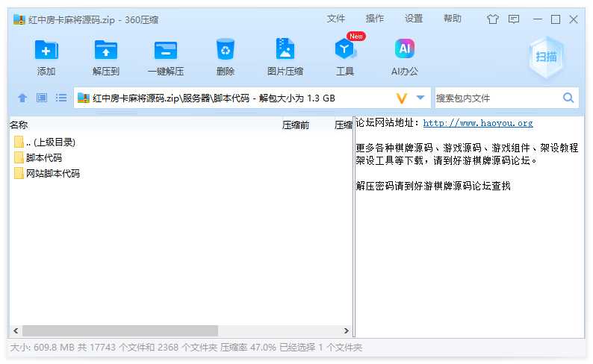Close the 360压缩 window
Viewport: 593px width, 364px height.
574,19
